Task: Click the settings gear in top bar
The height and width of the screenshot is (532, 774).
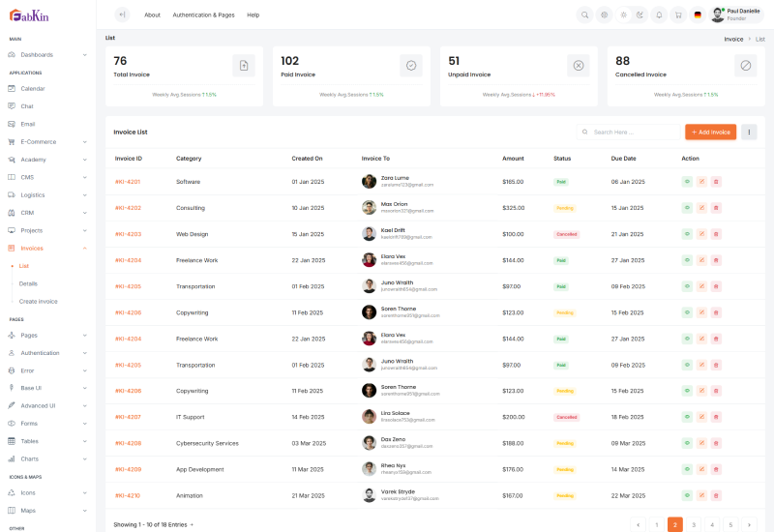Action: click(x=604, y=15)
